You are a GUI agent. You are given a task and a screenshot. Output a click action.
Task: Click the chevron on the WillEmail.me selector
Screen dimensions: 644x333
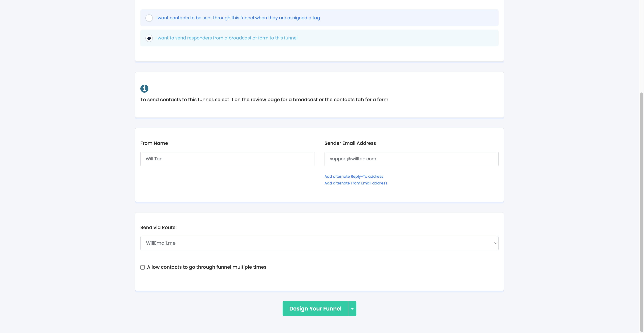[x=496, y=243]
